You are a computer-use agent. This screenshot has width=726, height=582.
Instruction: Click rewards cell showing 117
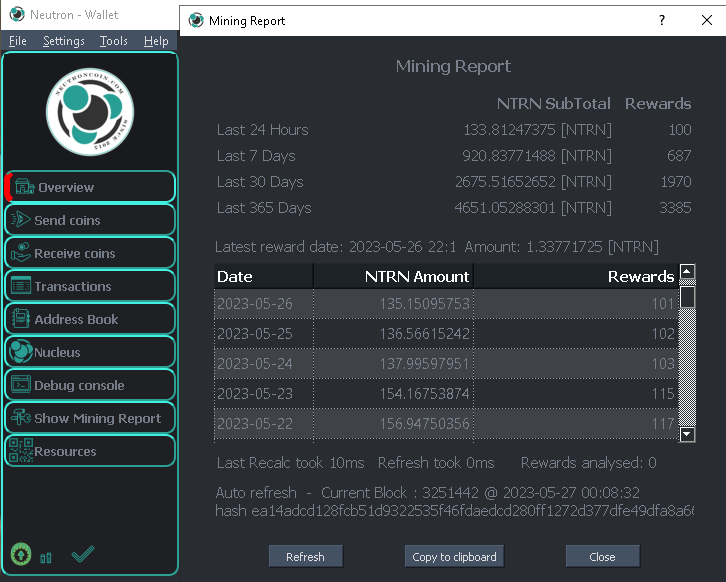click(x=576, y=424)
